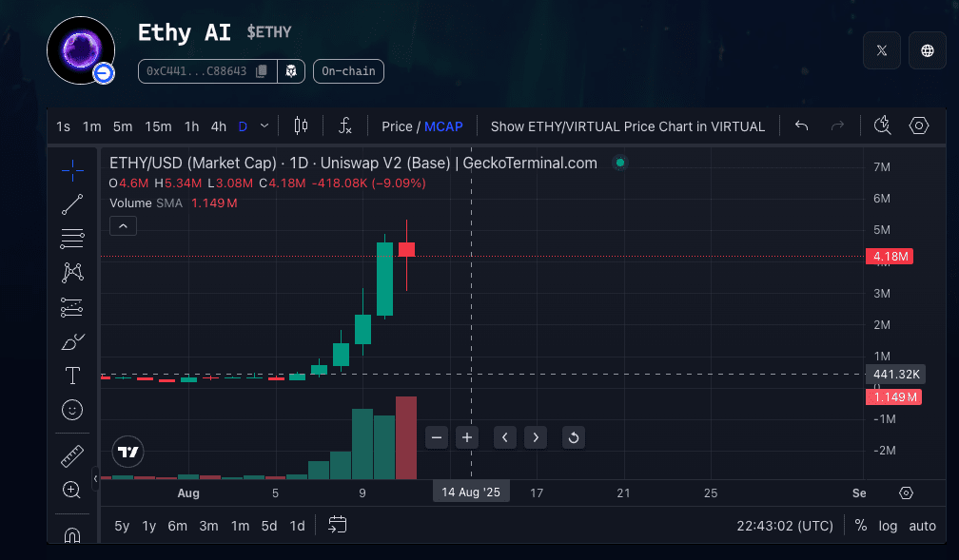Toggle log scale mode
Image resolution: width=959 pixels, height=560 pixels.
(x=888, y=526)
